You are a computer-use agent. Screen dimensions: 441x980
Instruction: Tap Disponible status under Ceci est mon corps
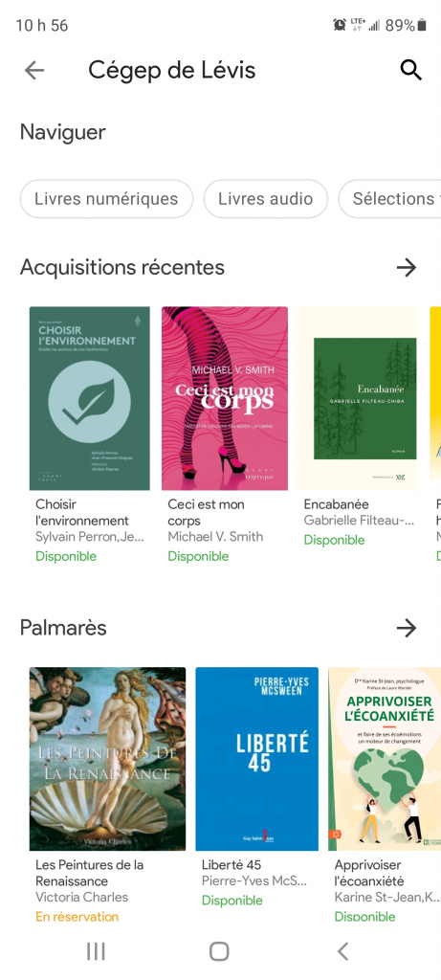(198, 556)
